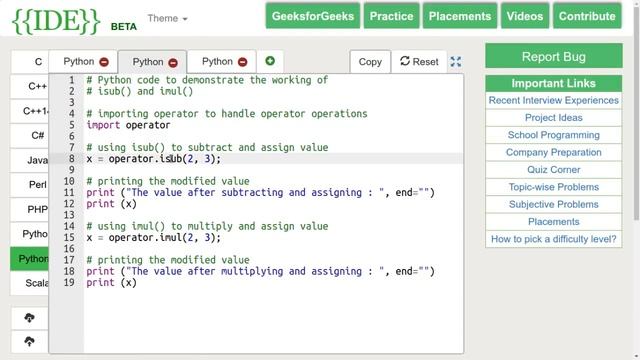Screen dimensions: 640x360
Task: Switch to the first Python tab
Action: click(79, 62)
